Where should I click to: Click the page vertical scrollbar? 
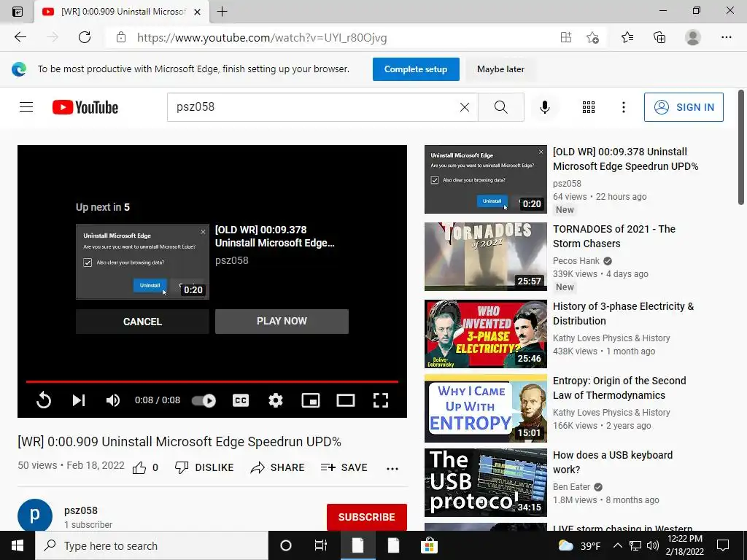741,147
